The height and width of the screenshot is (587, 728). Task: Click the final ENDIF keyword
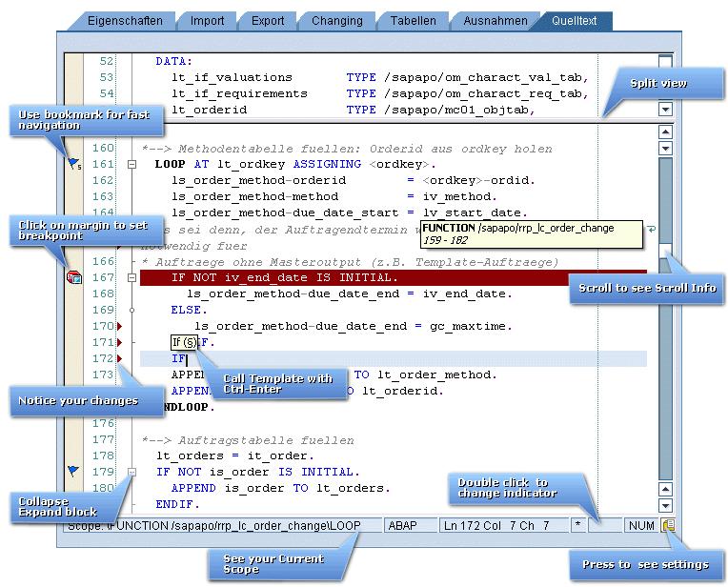pos(177,504)
